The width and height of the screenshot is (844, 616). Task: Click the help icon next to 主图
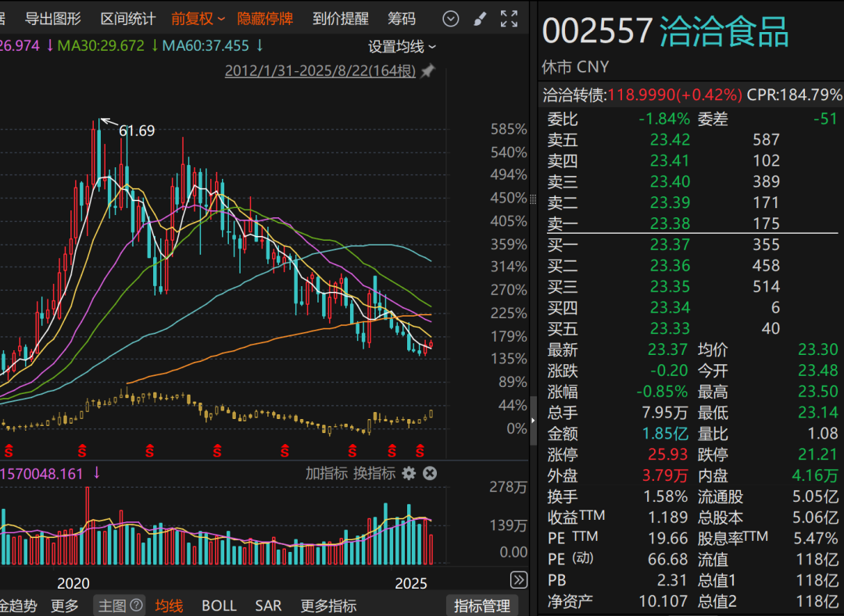[137, 605]
